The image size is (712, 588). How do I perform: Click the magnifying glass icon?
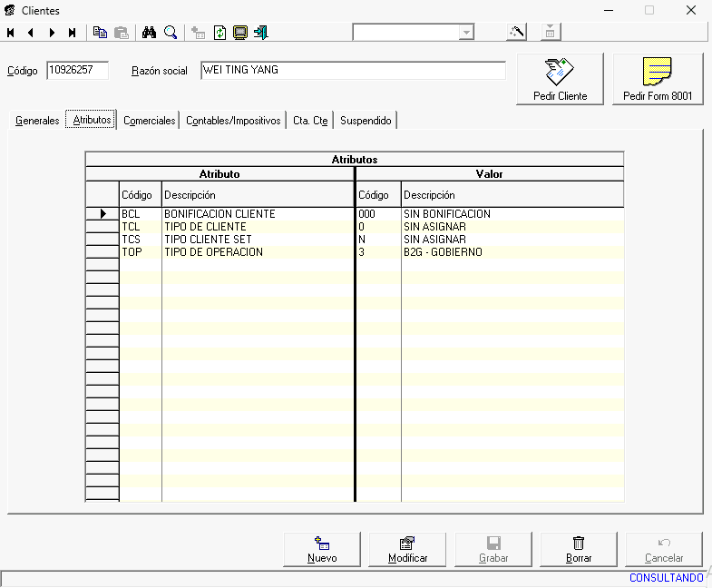pyautogui.click(x=171, y=33)
